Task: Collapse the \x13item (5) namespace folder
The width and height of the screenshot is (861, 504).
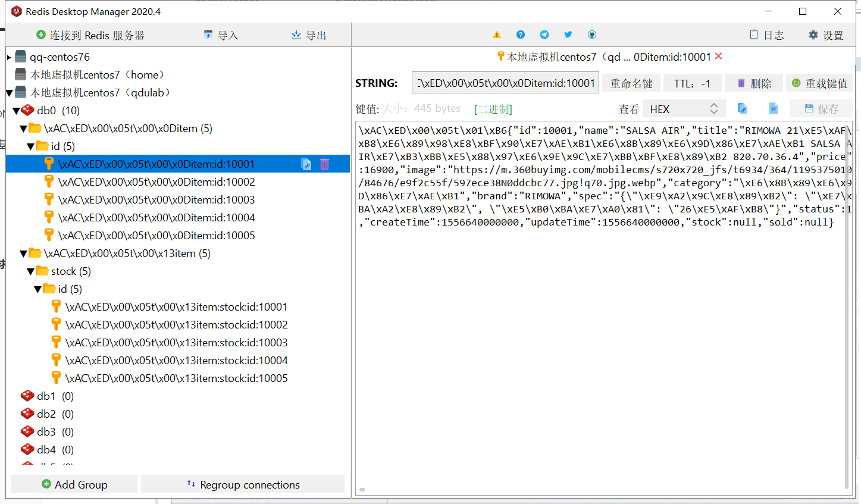Action: (x=24, y=253)
